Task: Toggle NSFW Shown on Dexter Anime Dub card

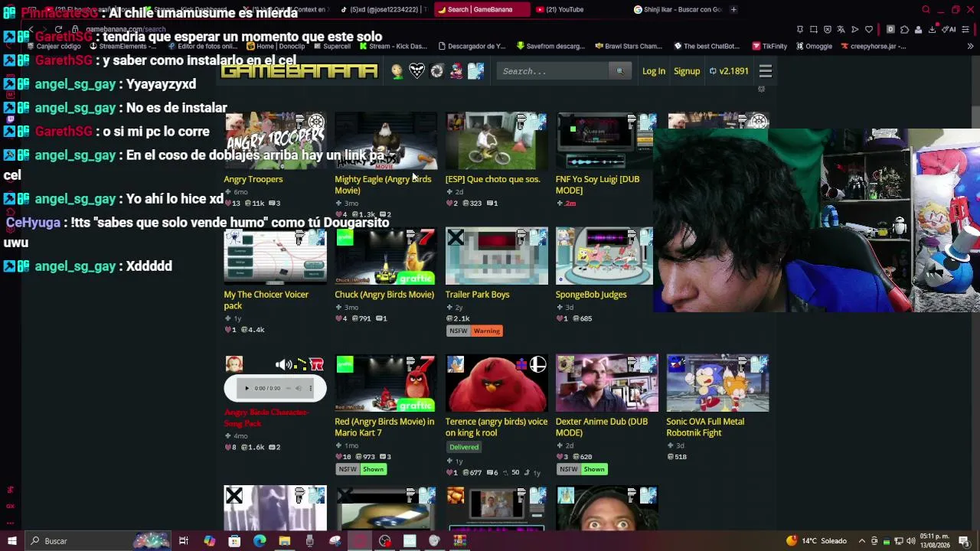Action: click(x=582, y=469)
